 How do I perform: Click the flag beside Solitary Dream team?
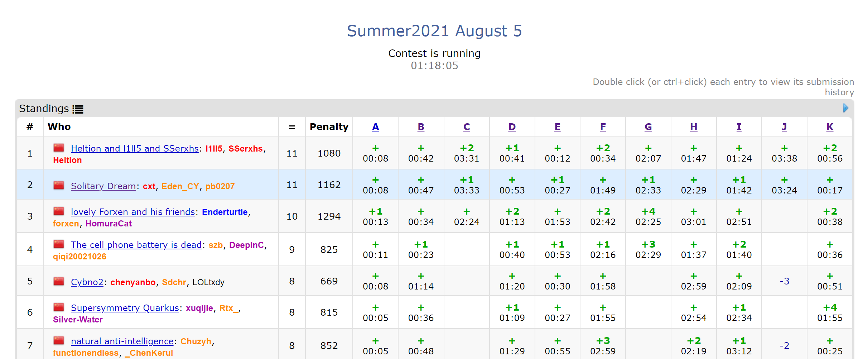[59, 186]
